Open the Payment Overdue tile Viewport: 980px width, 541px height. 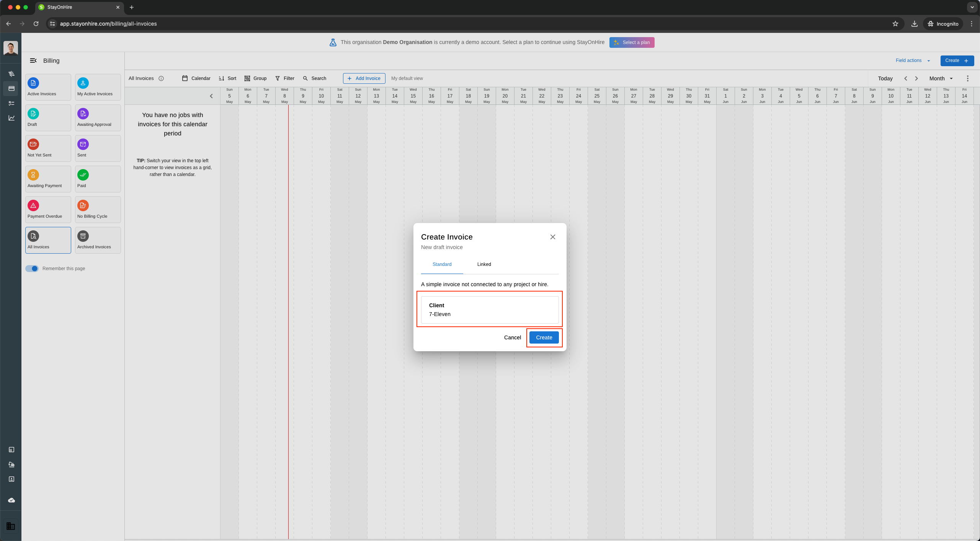pos(48,210)
